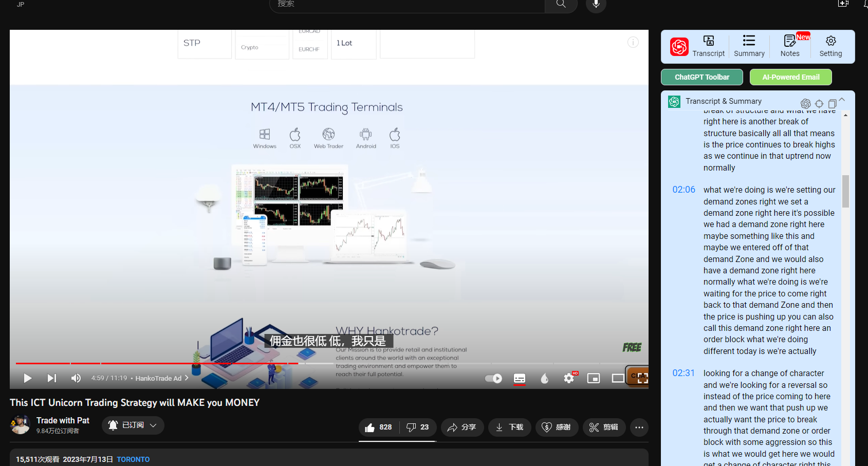Jump to transcript timestamp 02:31
868x466 pixels.
click(x=684, y=373)
